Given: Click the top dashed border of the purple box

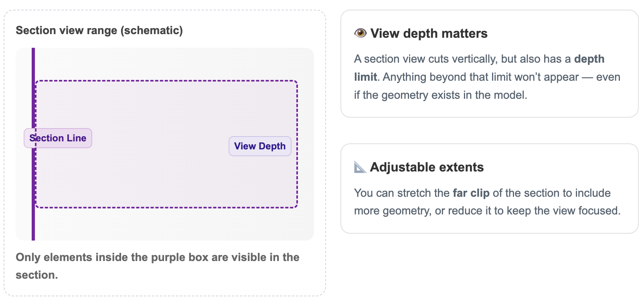Looking at the screenshot, I should point(166,81).
